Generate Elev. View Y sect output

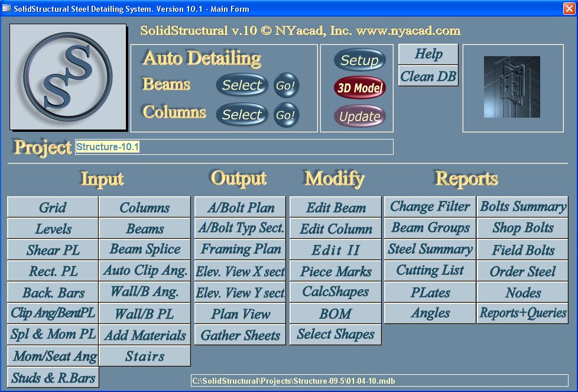[240, 293]
